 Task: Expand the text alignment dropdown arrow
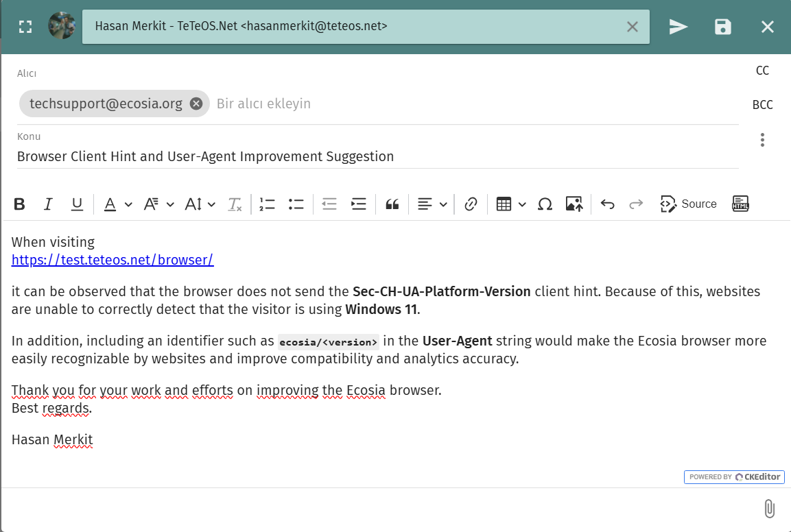point(443,204)
